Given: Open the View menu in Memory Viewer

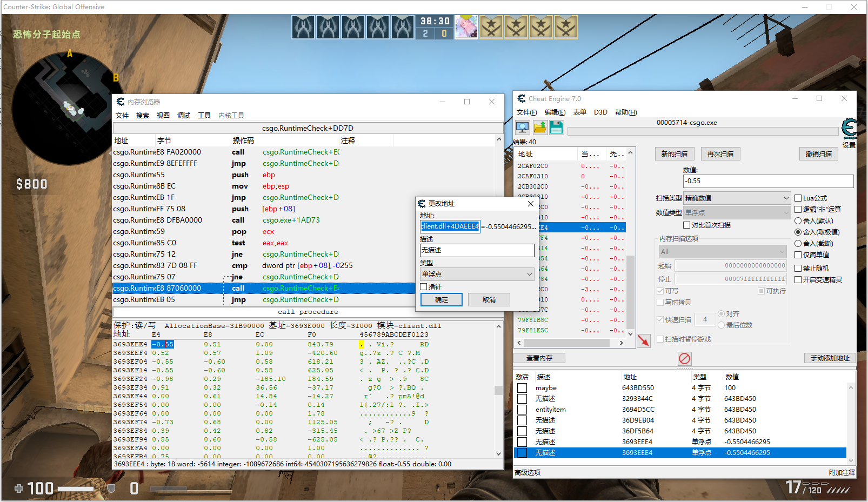Looking at the screenshot, I should (163, 116).
